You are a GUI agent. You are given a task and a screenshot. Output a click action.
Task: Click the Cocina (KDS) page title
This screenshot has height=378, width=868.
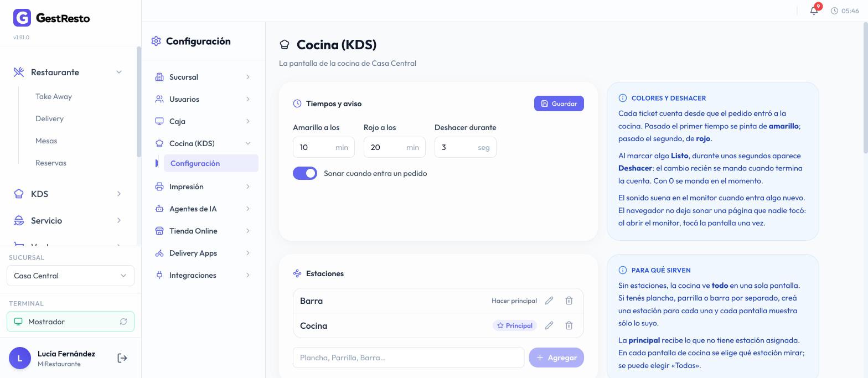[x=337, y=44]
